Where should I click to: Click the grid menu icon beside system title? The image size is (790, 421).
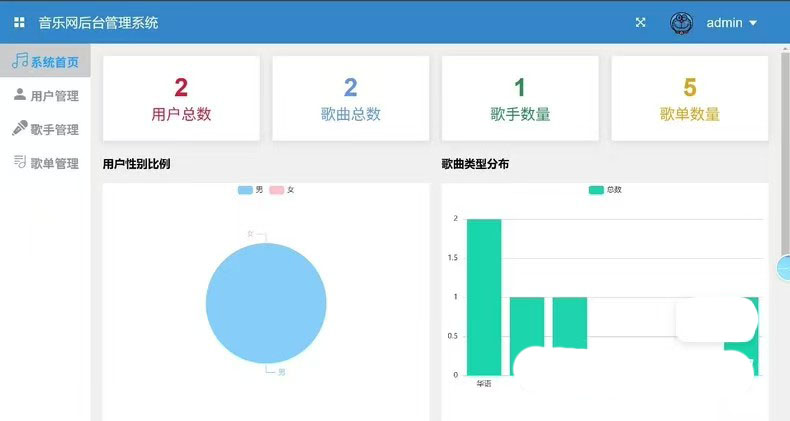coord(19,22)
